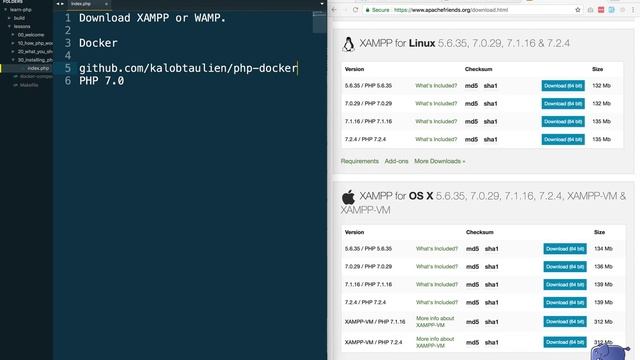The image size is (640, 360).
Task: Click the PHP elephant mascot
Action: pyautogui.click(x=610, y=352)
